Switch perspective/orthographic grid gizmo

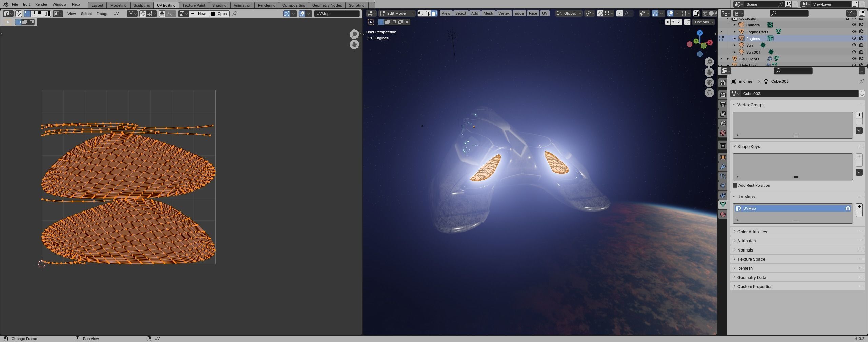pyautogui.click(x=709, y=93)
